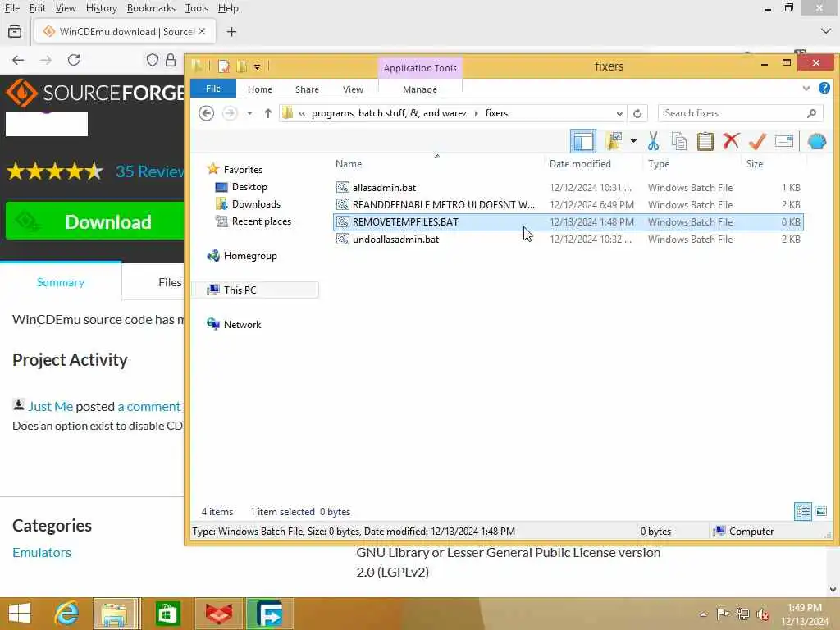Click the New Folder icon in the title bar
The image size is (840, 630).
pos(242,66)
